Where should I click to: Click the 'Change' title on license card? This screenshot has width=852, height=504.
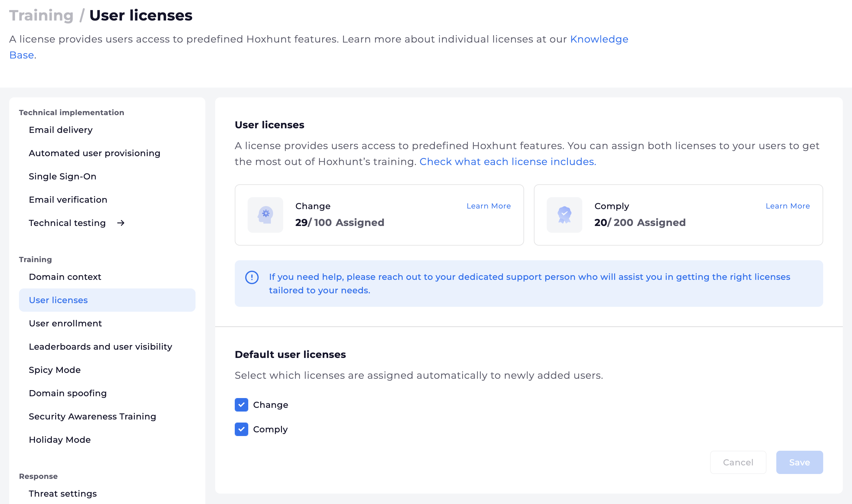click(313, 206)
